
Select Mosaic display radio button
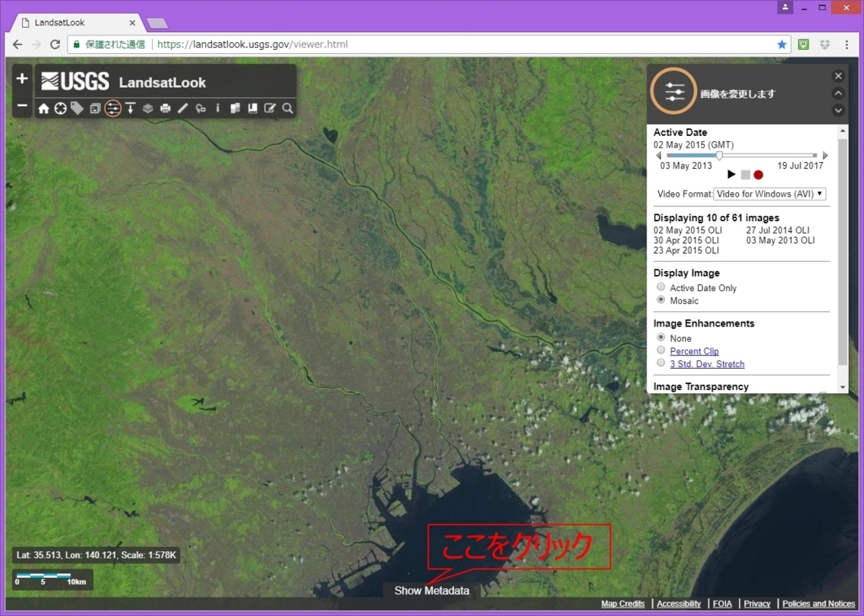tap(661, 300)
